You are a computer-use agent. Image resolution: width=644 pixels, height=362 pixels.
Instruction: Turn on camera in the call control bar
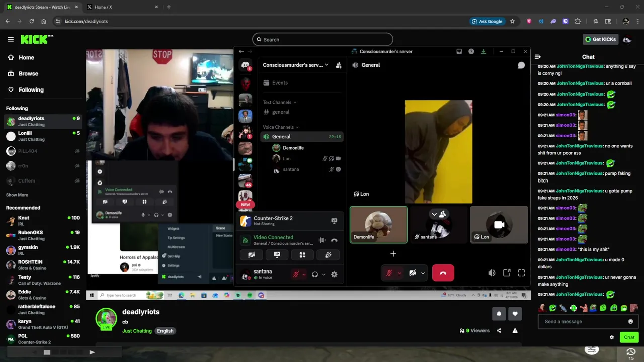[413, 273]
